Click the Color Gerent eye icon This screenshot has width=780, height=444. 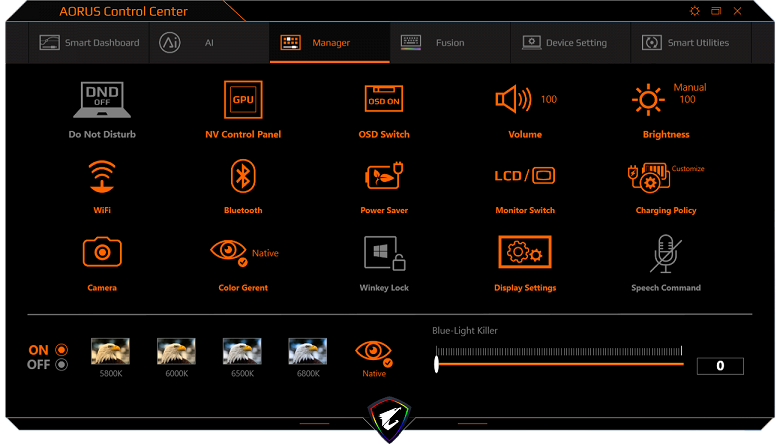(229, 253)
